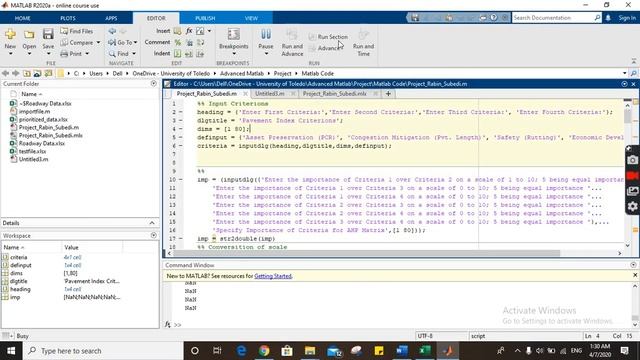Viewport: 640px width, 360px height.
Task: Select the Project_Rabin_Subedi.mlx editor tab
Action: [335, 93]
